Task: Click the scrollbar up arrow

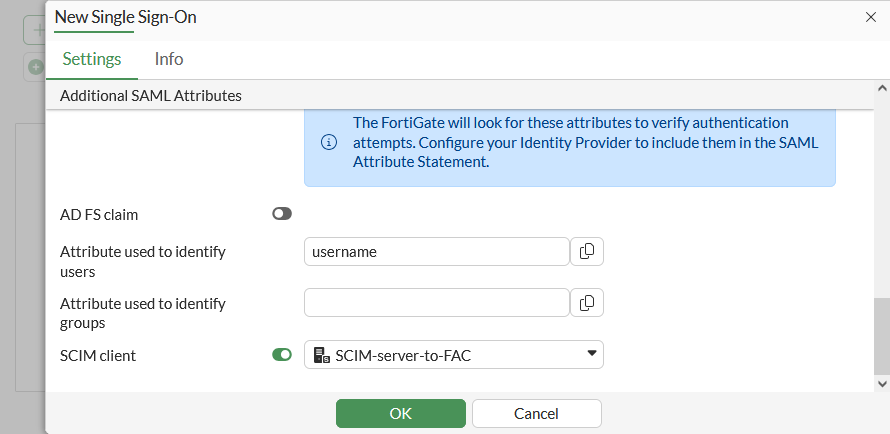Action: [x=881, y=90]
